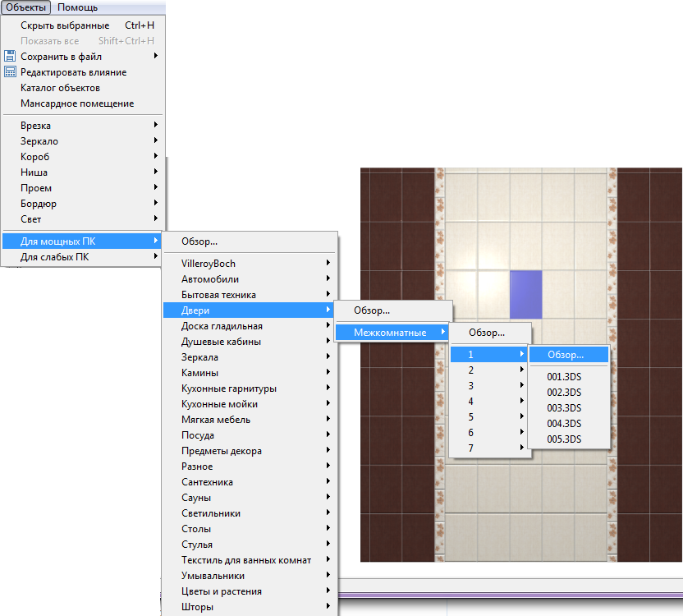This screenshot has width=683, height=616.
Task: Choose Скрыть выбранные menu entry
Action: [82, 25]
